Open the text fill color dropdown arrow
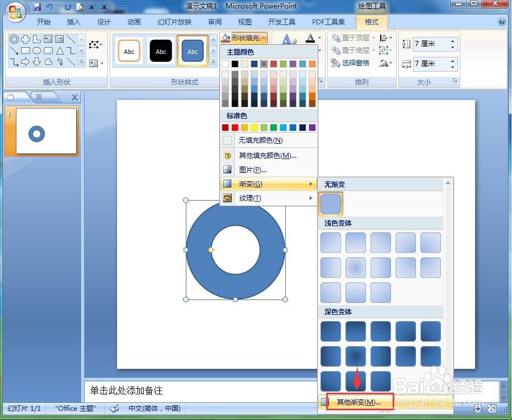This screenshot has width=512, height=420. 319,38
